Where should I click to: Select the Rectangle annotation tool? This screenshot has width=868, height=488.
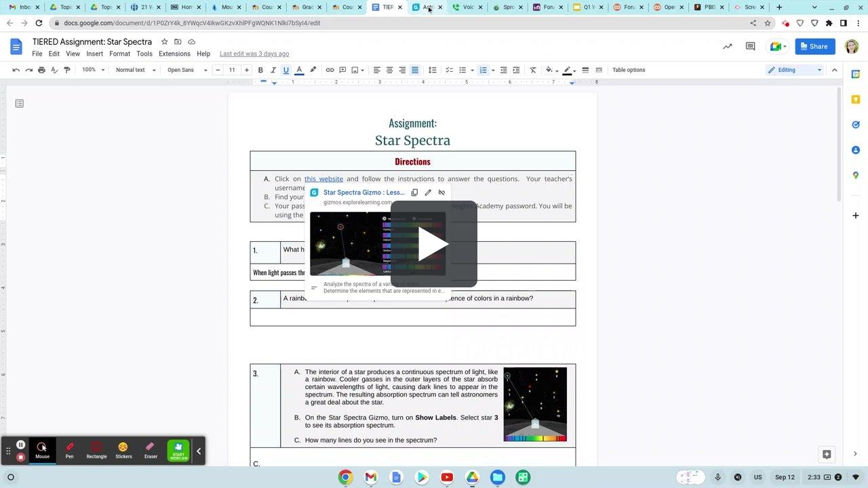point(96,447)
